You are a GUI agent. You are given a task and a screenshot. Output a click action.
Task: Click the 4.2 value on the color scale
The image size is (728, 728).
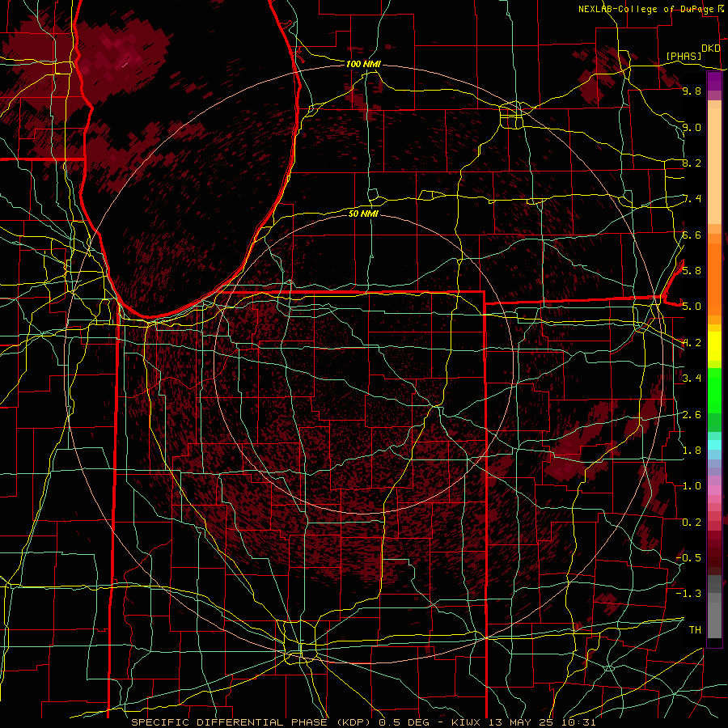(x=692, y=343)
